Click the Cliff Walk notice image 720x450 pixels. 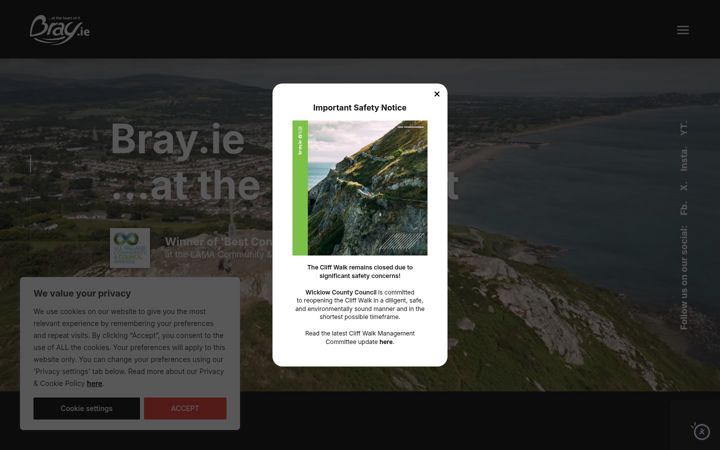coord(360,188)
